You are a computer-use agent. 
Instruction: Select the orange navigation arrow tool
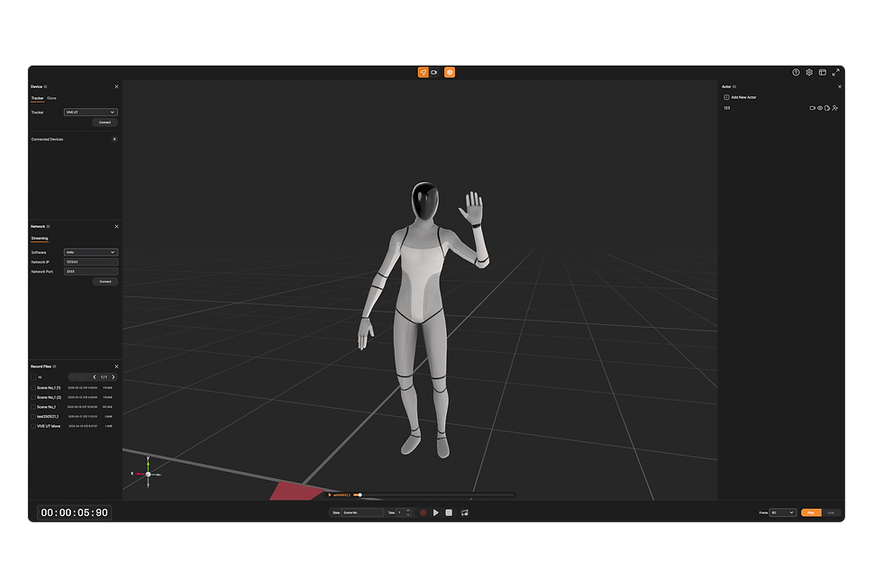[x=423, y=72]
